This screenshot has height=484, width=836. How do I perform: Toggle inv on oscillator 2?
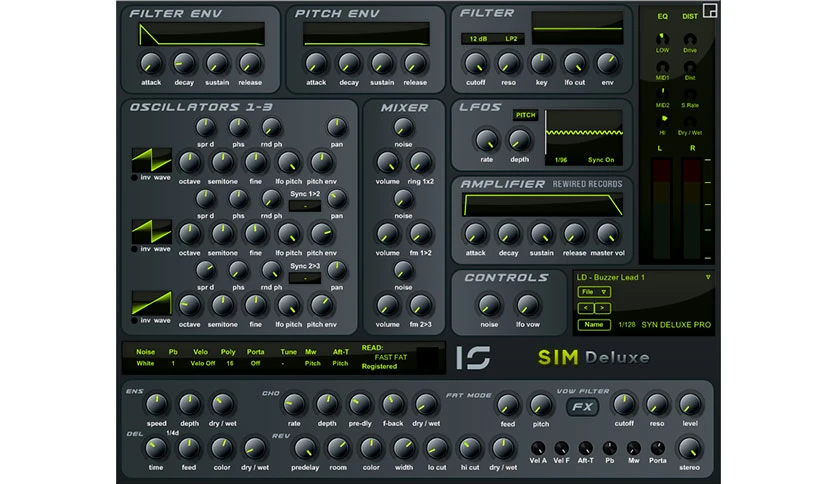[134, 249]
